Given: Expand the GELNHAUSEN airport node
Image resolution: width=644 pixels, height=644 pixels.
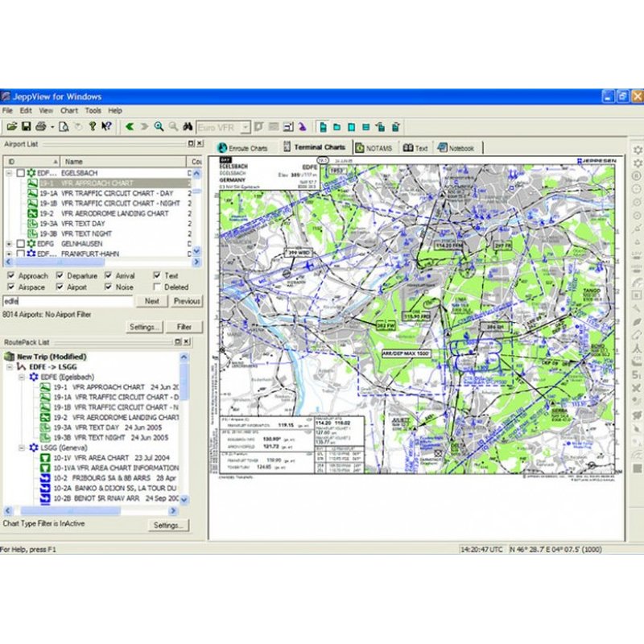Looking at the screenshot, I should 9,244.
